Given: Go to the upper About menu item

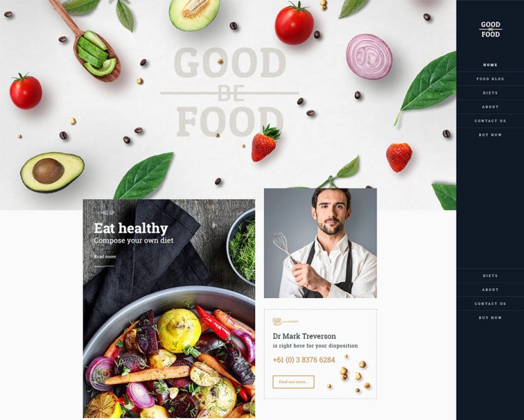Looking at the screenshot, I should click(x=490, y=107).
